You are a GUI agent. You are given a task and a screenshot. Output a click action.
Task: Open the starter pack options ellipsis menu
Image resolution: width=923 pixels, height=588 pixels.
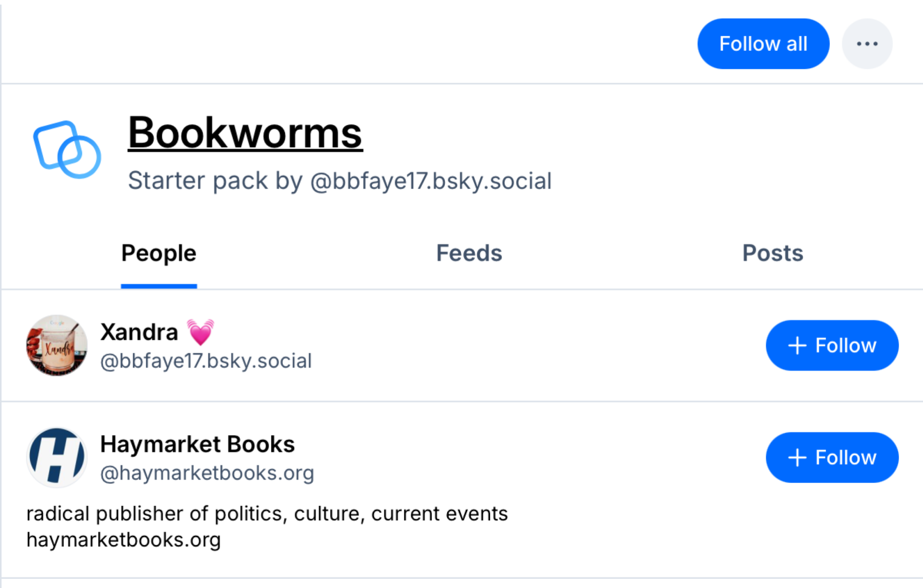point(868,43)
